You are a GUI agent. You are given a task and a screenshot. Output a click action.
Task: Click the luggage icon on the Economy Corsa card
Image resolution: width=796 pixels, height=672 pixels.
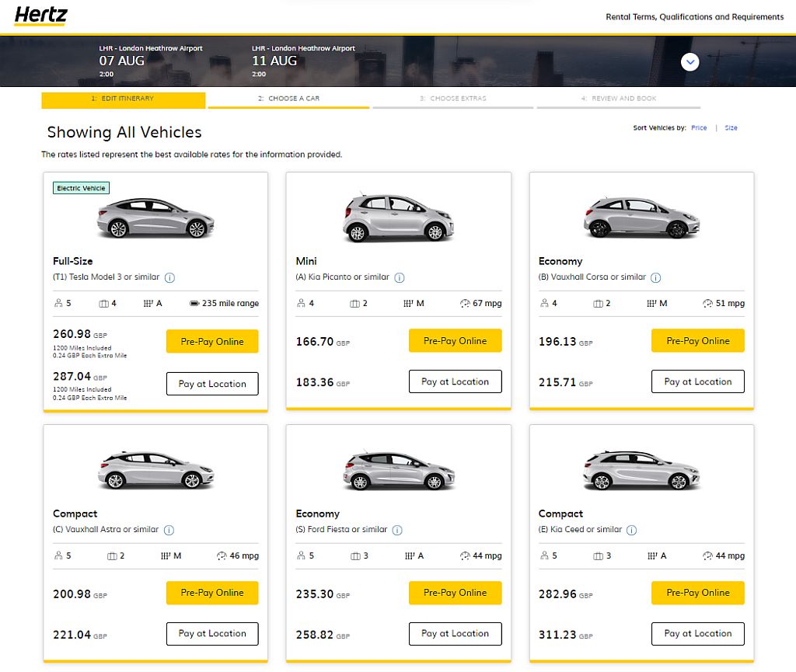click(x=598, y=303)
